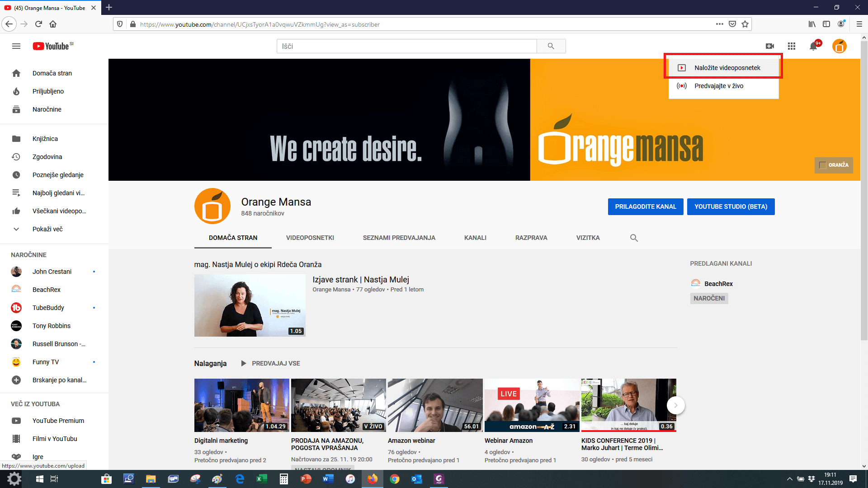Open the YouTube apps grid icon
868x488 pixels.
pyautogui.click(x=791, y=46)
